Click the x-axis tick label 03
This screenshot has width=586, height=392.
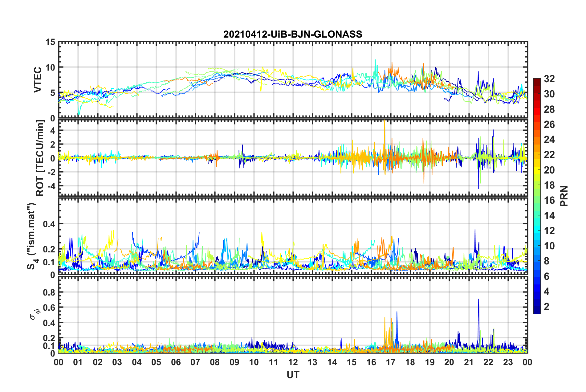pos(117,362)
